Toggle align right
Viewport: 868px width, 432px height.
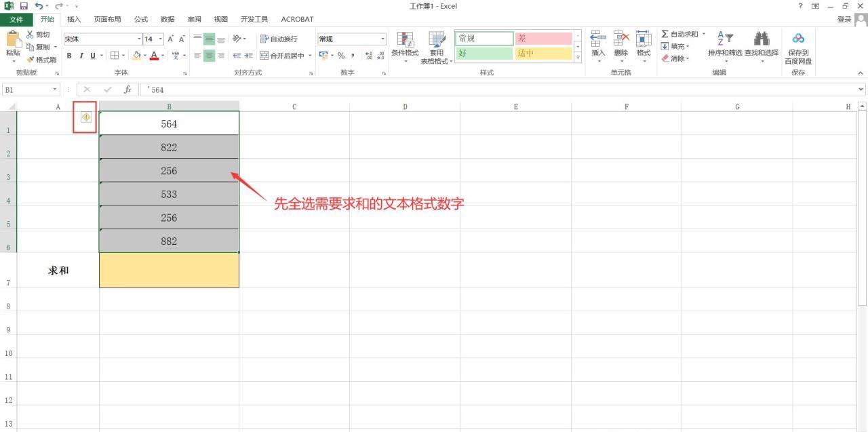pyautogui.click(x=220, y=56)
